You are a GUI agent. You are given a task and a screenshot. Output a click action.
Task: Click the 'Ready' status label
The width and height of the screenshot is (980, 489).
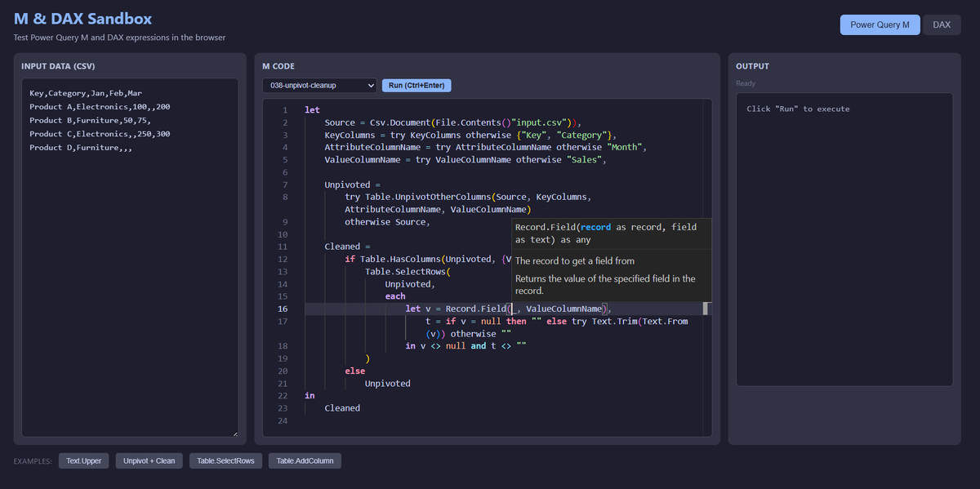point(746,83)
